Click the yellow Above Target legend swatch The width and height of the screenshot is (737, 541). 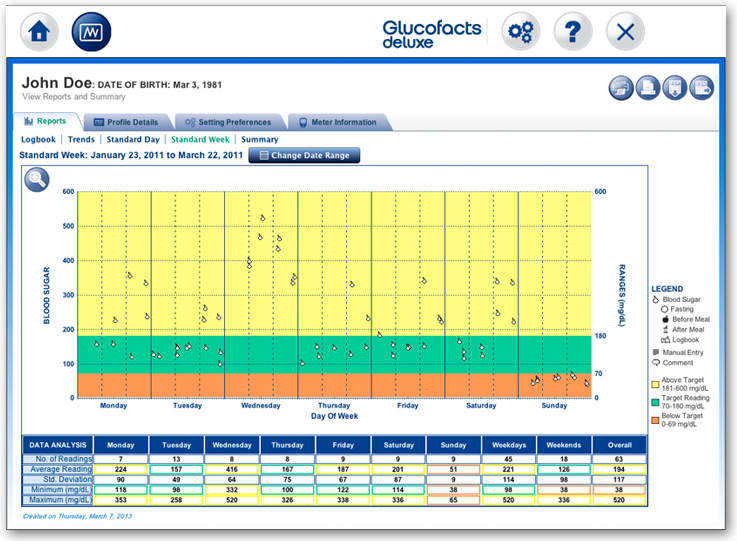656,382
